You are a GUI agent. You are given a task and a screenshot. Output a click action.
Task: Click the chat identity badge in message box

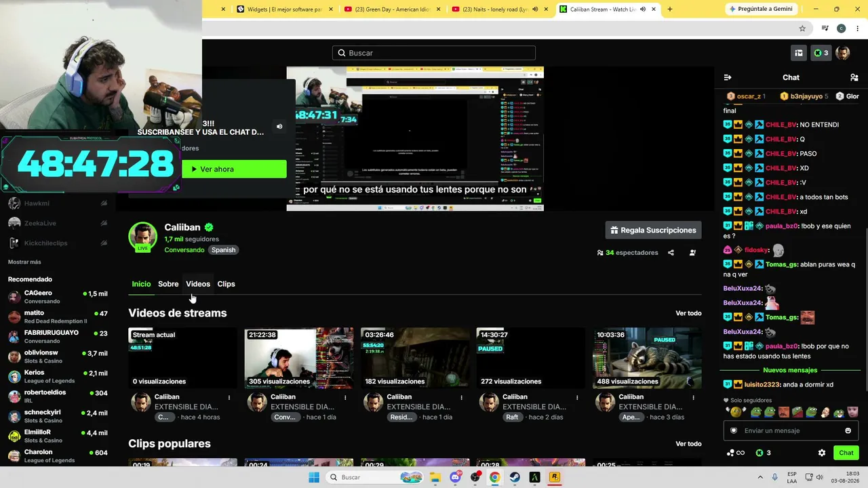(x=733, y=430)
